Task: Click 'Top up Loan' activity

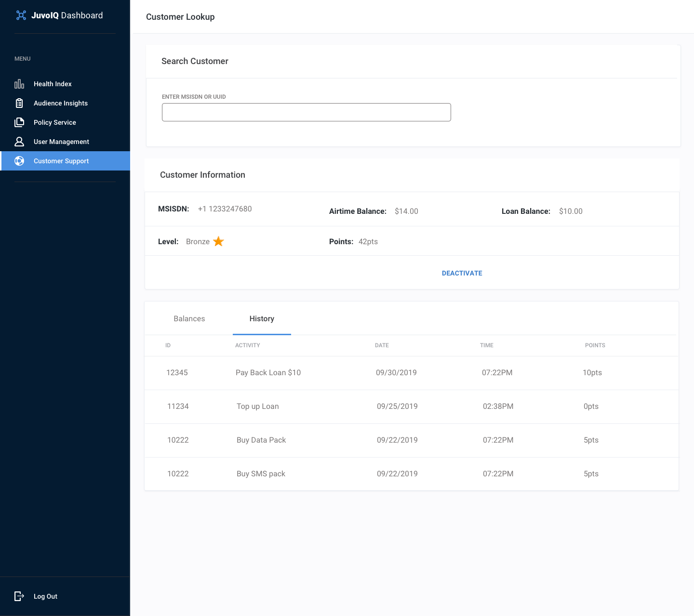Action: tap(258, 406)
